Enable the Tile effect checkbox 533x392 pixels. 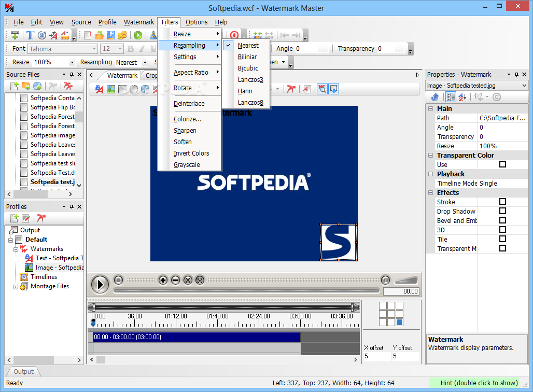pyautogui.click(x=502, y=239)
